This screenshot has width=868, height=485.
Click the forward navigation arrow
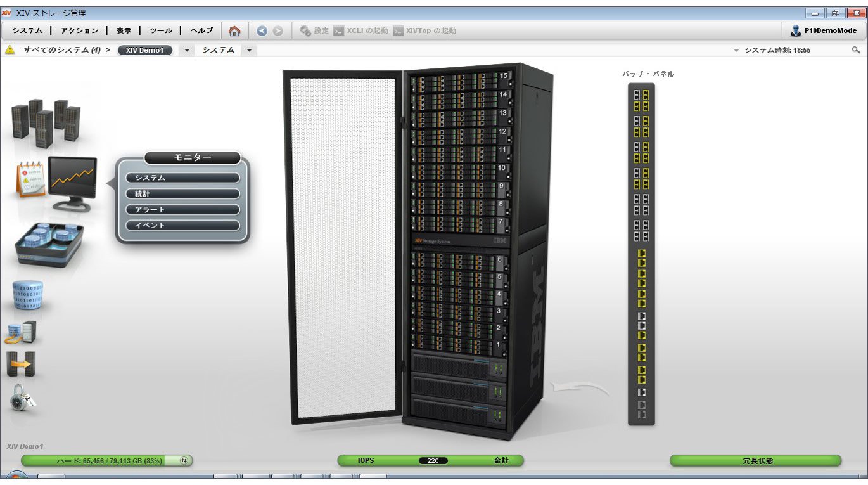[x=278, y=30]
